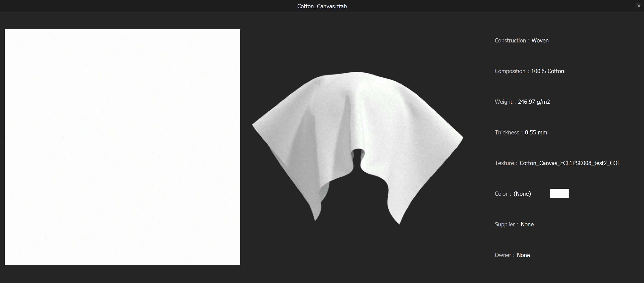
Task: Close the Cotton_Canvas.zfab fabric info window
Action: coord(639,6)
